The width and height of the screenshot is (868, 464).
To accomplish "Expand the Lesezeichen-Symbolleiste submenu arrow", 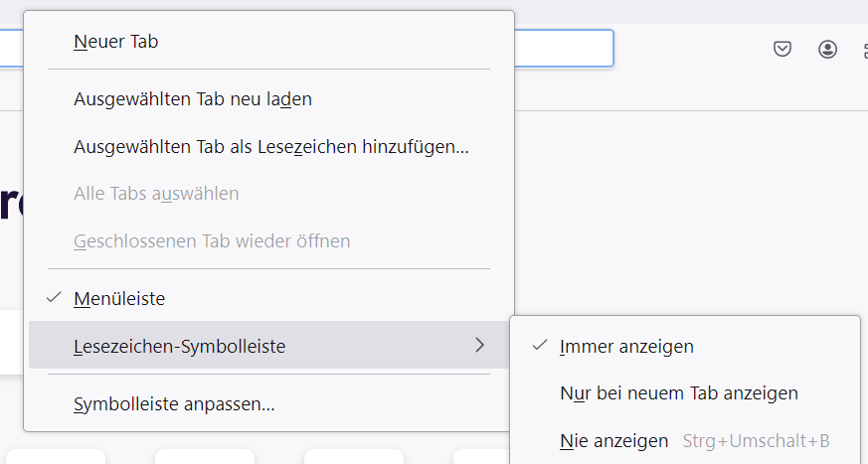I will 480,346.
